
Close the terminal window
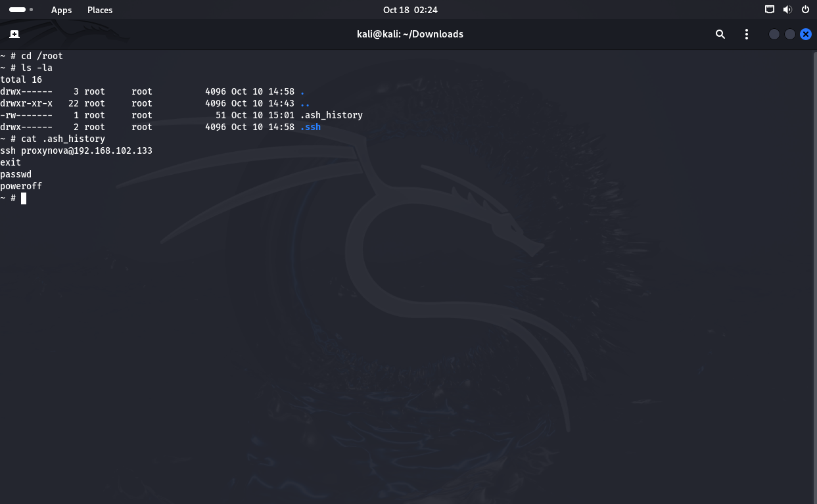point(806,34)
